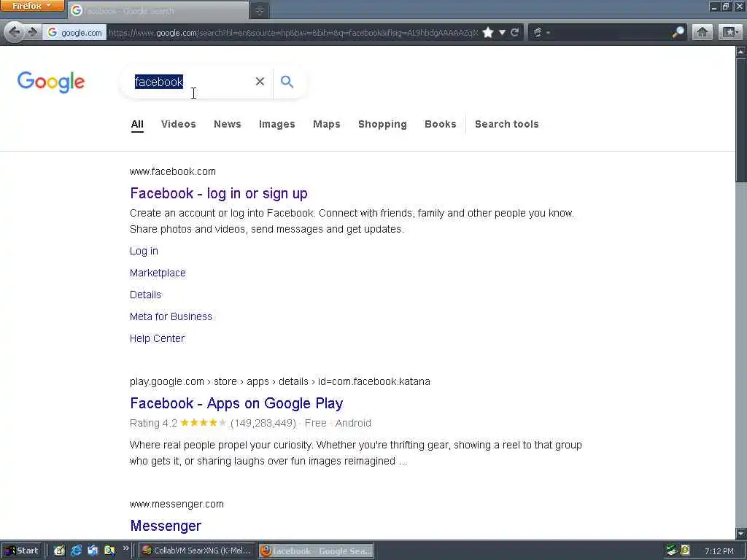Click the scrollbar down arrow
The image size is (747, 560).
[741, 533]
